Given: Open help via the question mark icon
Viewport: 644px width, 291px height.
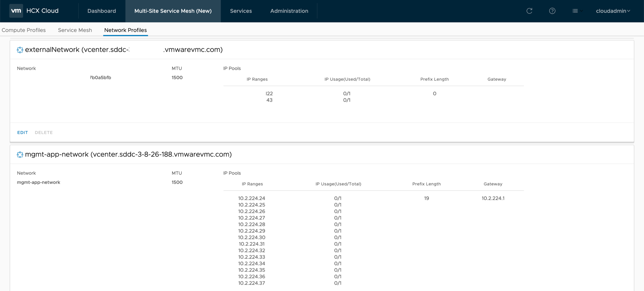Looking at the screenshot, I should (552, 11).
